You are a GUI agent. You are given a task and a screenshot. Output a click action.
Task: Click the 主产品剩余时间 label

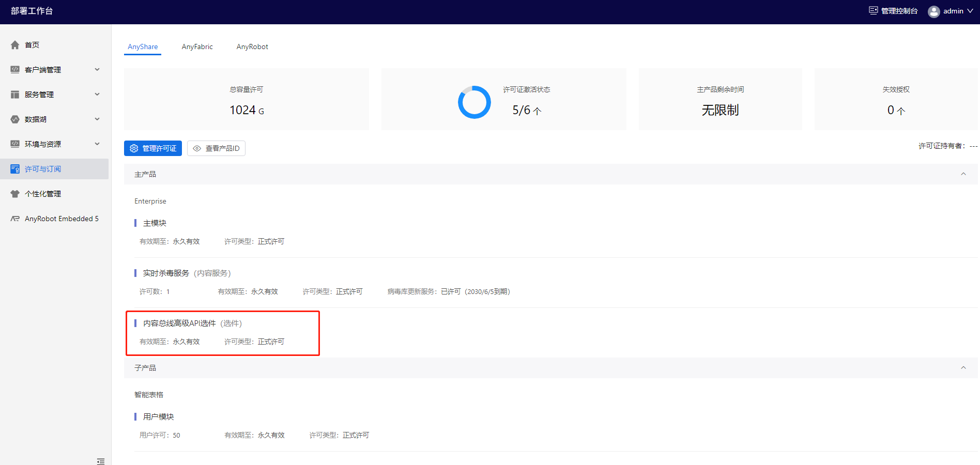721,89
